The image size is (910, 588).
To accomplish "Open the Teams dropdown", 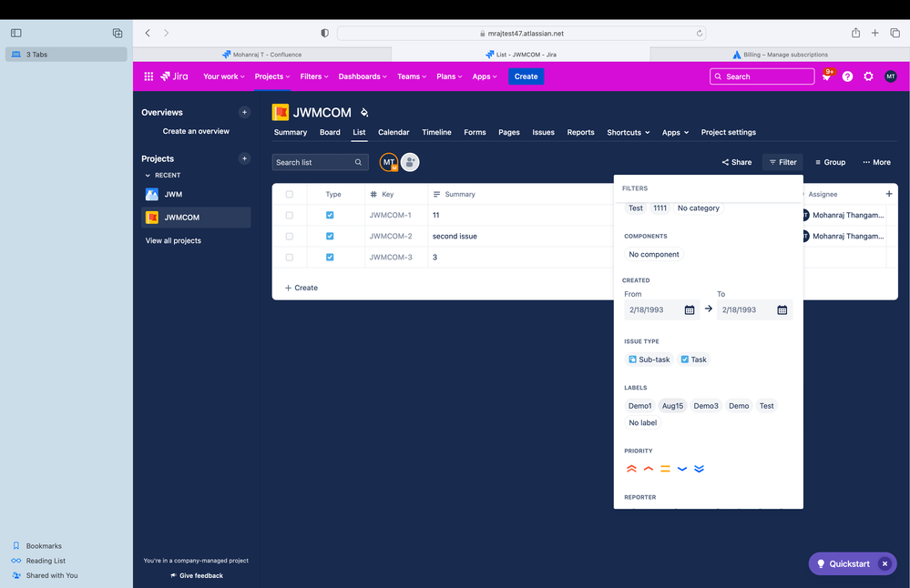I will (412, 76).
